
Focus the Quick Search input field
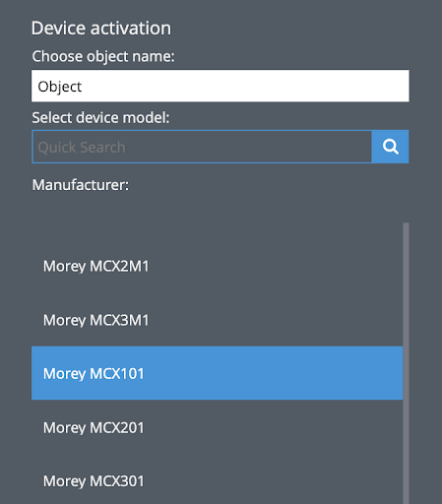click(x=202, y=147)
